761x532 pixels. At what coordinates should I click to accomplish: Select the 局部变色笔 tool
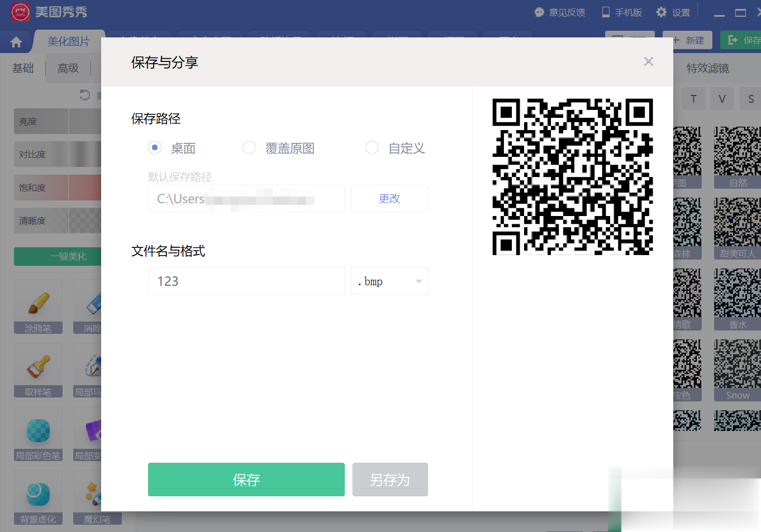(88, 434)
